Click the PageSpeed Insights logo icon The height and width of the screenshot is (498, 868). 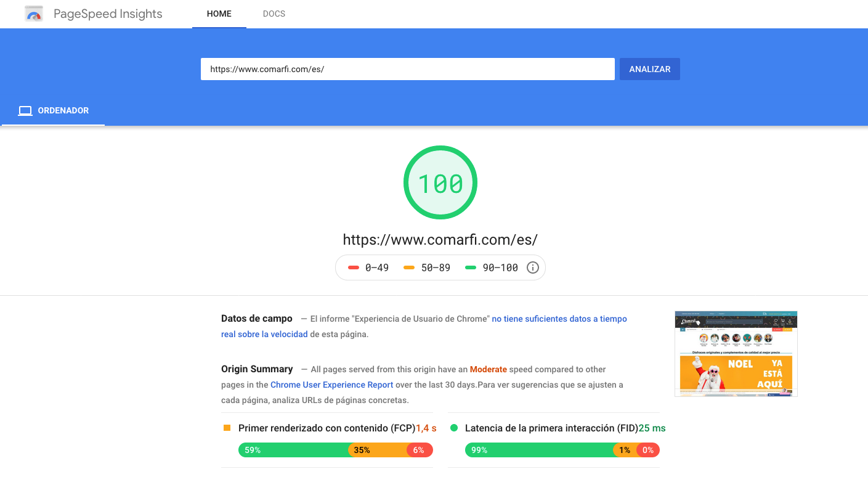click(x=34, y=14)
